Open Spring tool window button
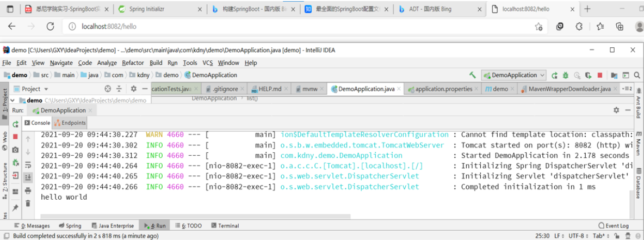Screen dimensions: 644x240 (x=70, y=226)
